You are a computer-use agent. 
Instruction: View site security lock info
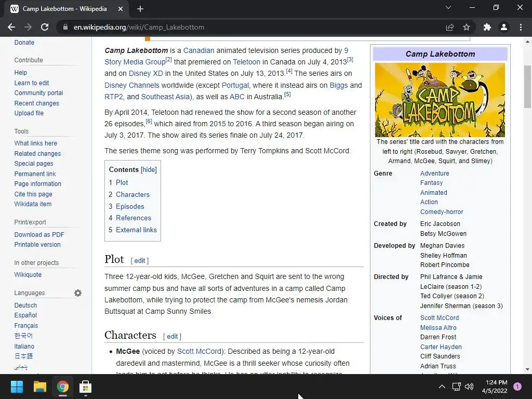click(x=65, y=27)
